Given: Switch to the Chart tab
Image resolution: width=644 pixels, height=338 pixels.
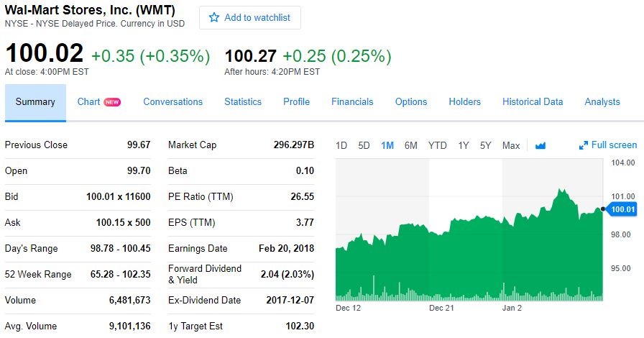Looking at the screenshot, I should (x=88, y=102).
